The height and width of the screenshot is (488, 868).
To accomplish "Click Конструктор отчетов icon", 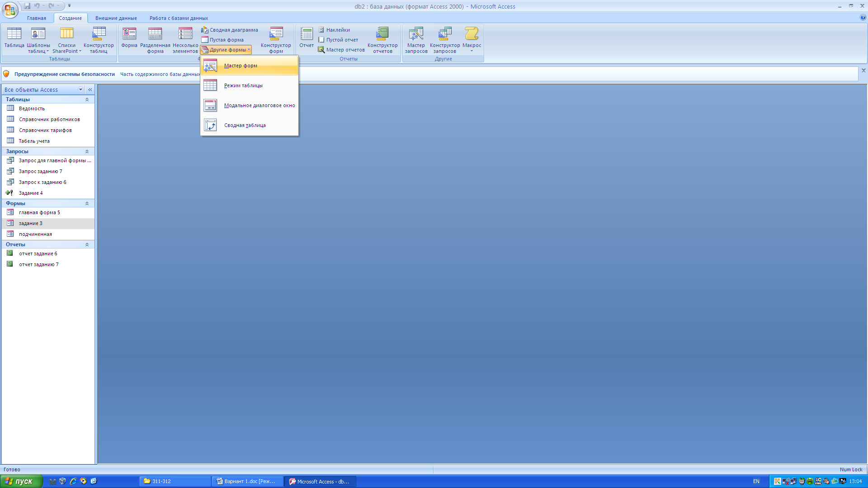I will (382, 40).
